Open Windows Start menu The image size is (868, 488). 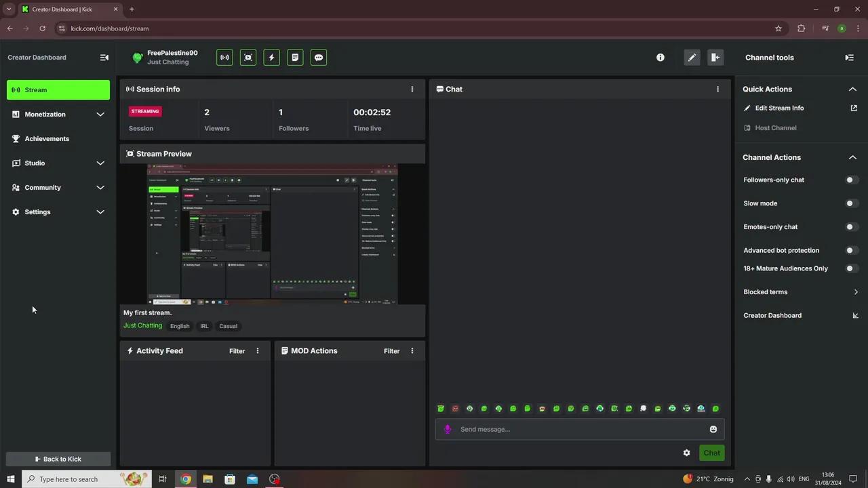pyautogui.click(x=10, y=479)
